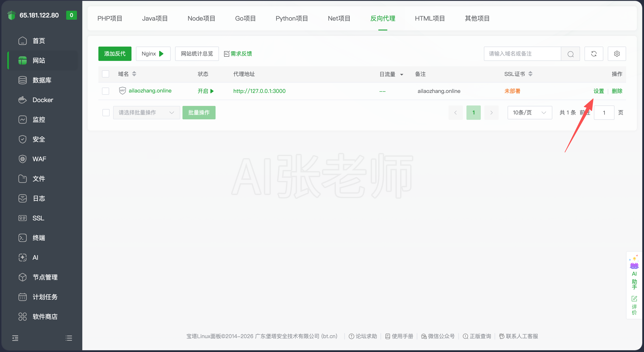Click the Nginx service status button
The width and height of the screenshot is (644, 352).
tap(153, 54)
